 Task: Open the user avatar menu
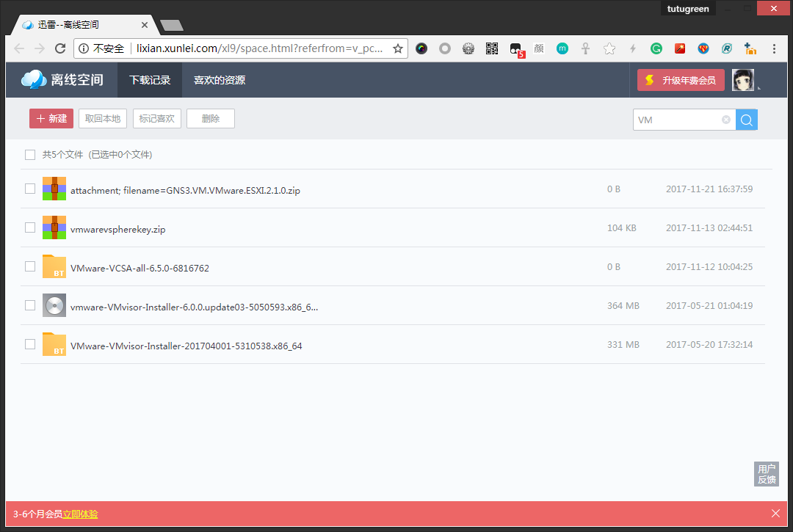point(743,80)
